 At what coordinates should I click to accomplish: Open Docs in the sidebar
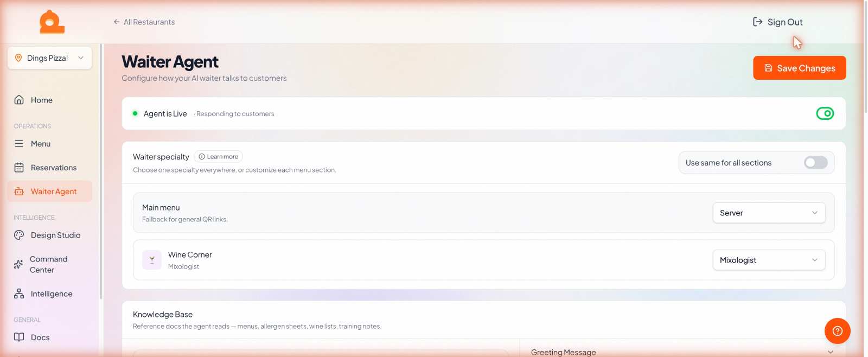point(49,337)
